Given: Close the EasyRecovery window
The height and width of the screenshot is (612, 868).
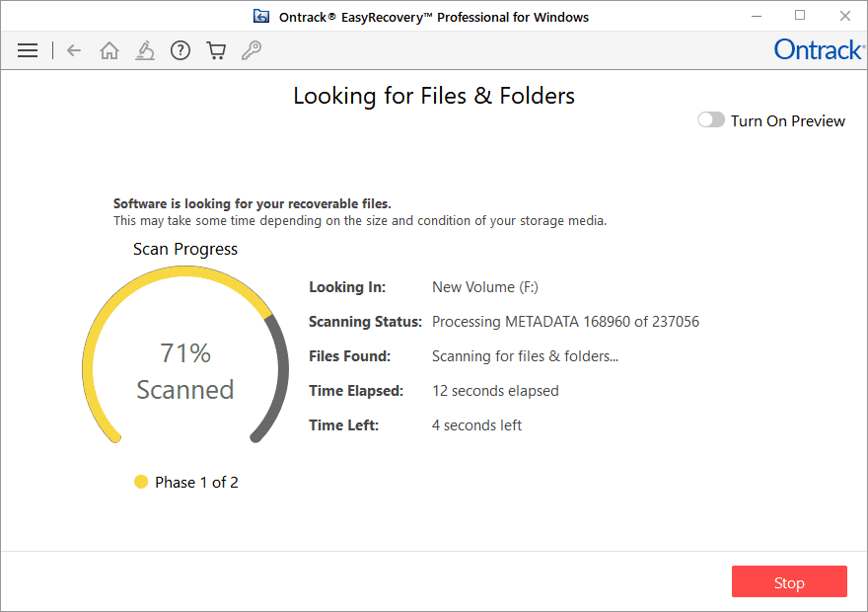Looking at the screenshot, I should (x=845, y=16).
